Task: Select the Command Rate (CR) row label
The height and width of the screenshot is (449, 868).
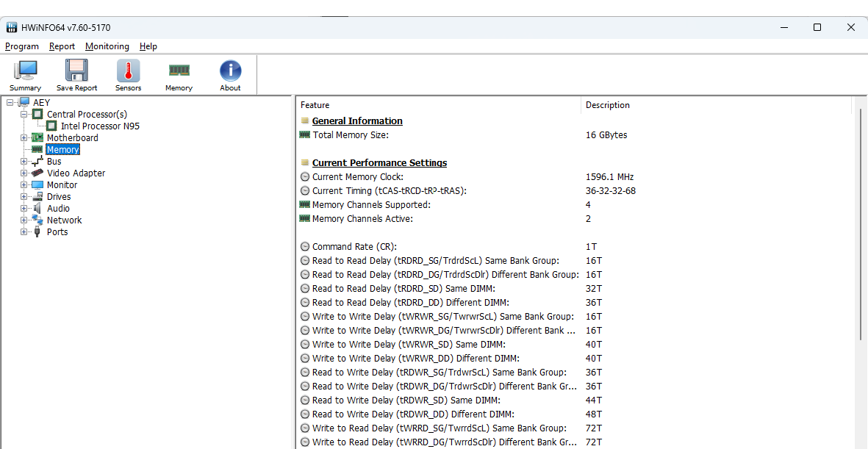Action: [x=354, y=247]
